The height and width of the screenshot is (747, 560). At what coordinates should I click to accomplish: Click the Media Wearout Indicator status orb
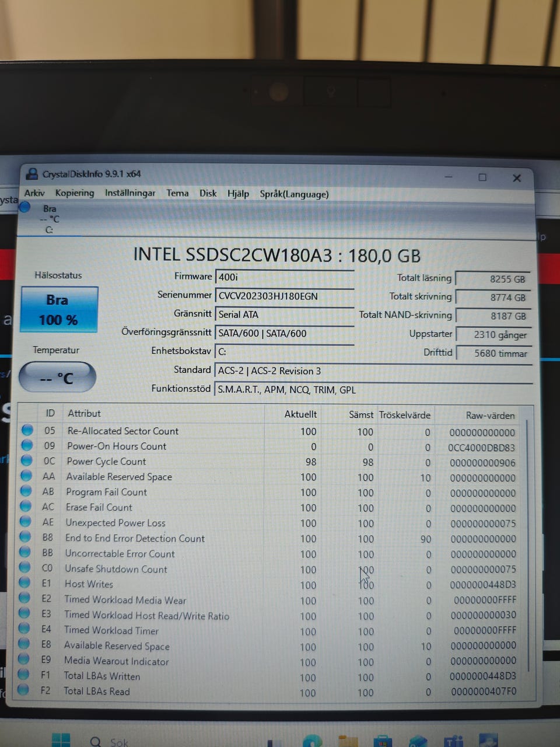coord(23,659)
